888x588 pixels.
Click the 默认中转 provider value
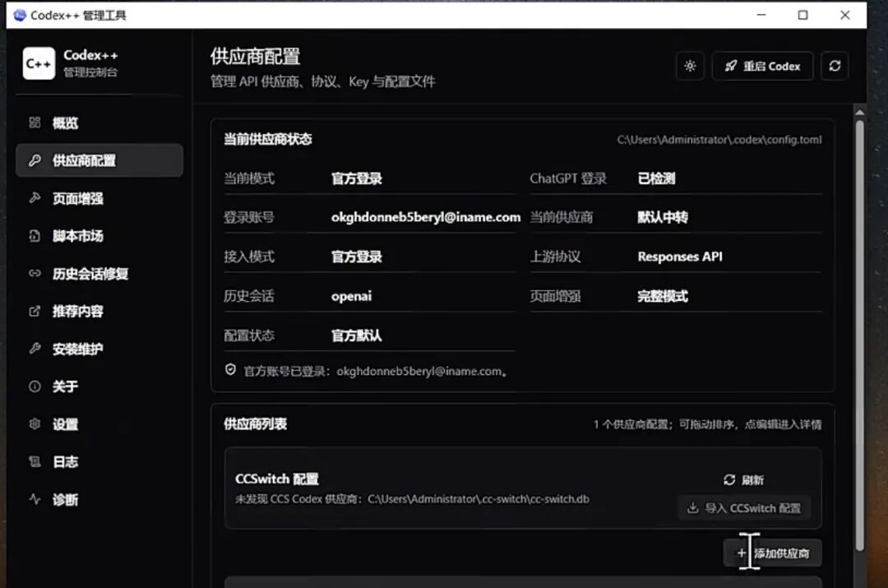pyautogui.click(x=663, y=217)
